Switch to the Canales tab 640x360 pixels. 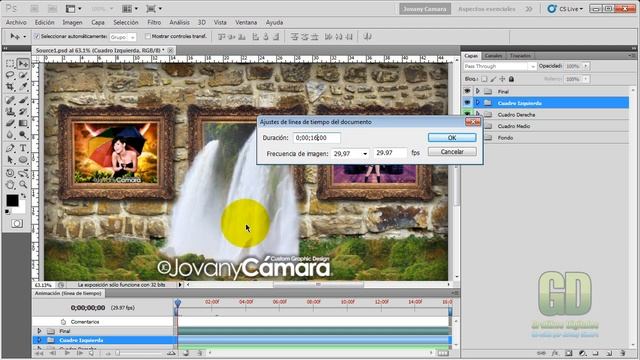coord(493,56)
